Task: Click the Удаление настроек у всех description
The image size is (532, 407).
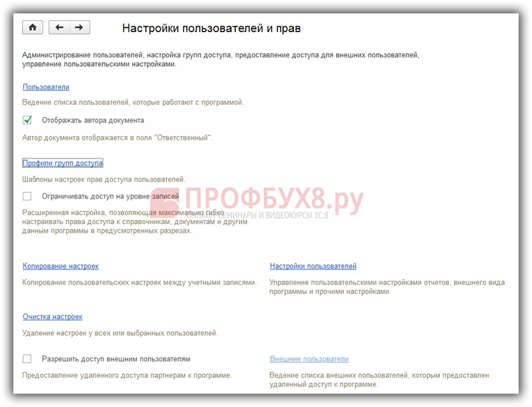Action: coord(120,333)
